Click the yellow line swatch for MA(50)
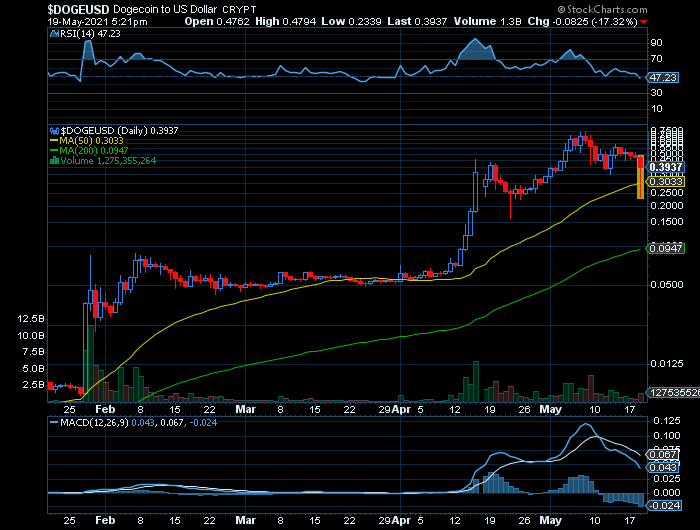Image resolution: width=700 pixels, height=530 pixels. 54,141
